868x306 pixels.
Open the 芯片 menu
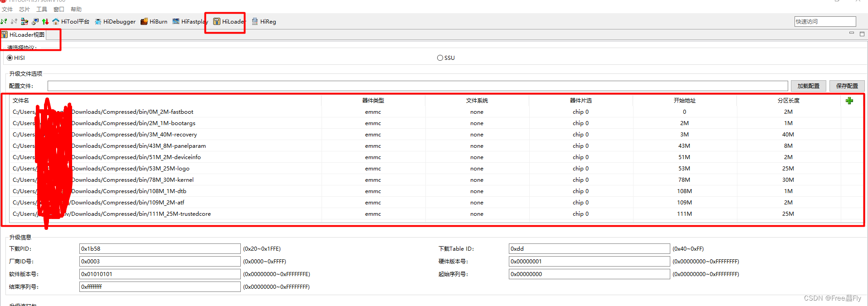pyautogui.click(x=24, y=9)
